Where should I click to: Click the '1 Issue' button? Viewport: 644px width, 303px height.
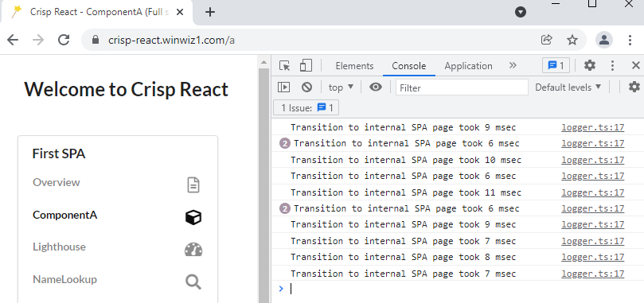306,108
